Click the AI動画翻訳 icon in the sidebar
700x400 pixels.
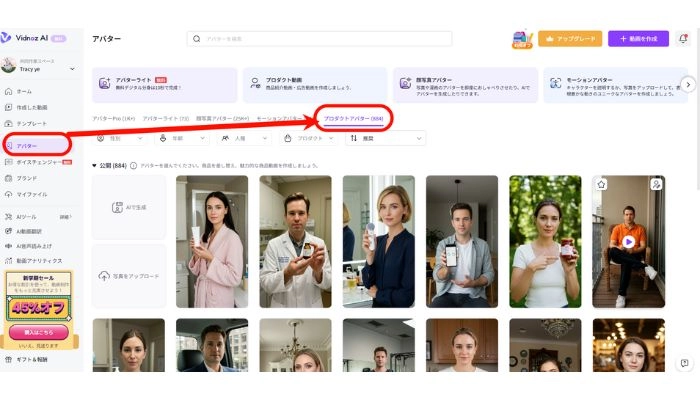click(x=8, y=231)
